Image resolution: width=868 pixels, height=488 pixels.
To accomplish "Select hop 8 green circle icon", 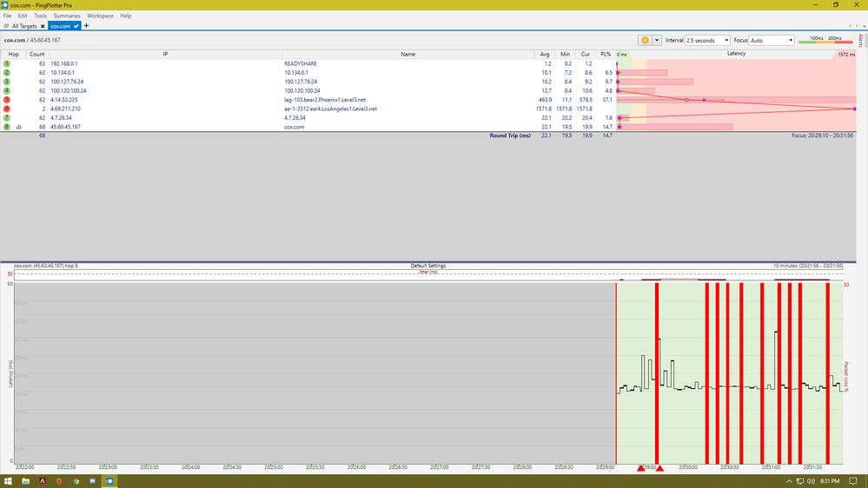I will (x=7, y=127).
